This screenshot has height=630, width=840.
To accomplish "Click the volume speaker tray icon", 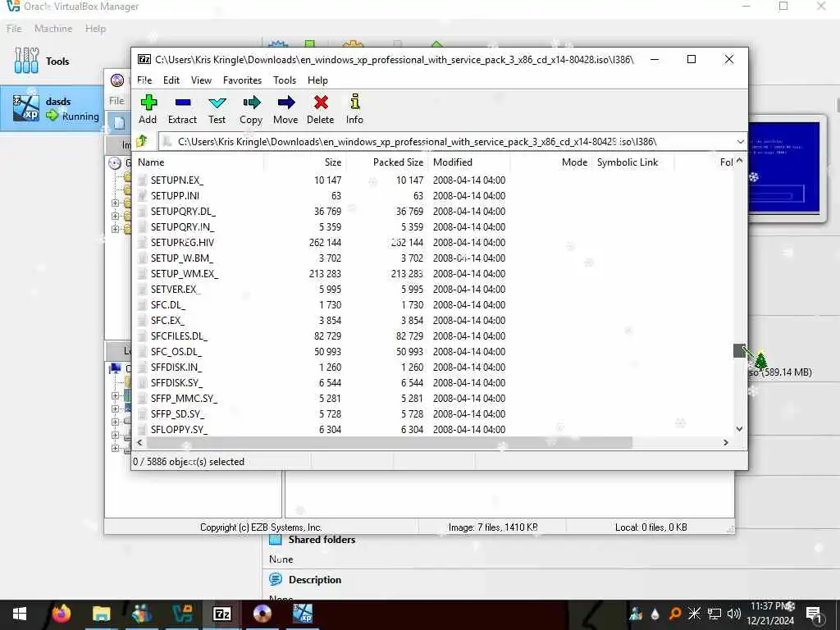I will point(734,614).
